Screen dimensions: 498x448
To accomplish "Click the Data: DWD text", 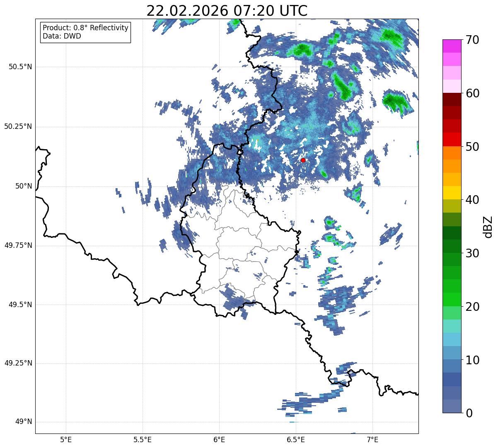I will click(62, 36).
